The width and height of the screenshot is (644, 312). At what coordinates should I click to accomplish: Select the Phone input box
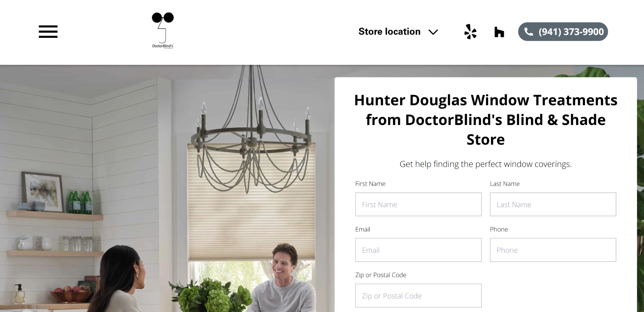[553, 250]
